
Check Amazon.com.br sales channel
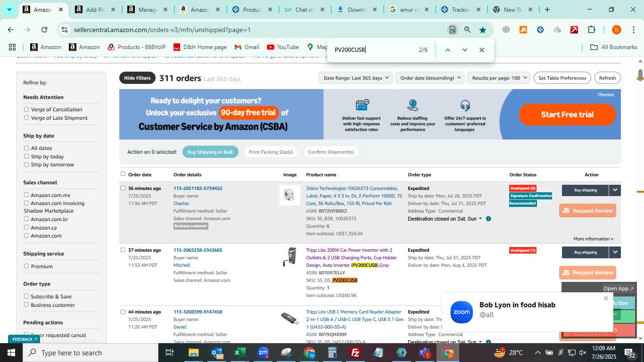(26, 219)
